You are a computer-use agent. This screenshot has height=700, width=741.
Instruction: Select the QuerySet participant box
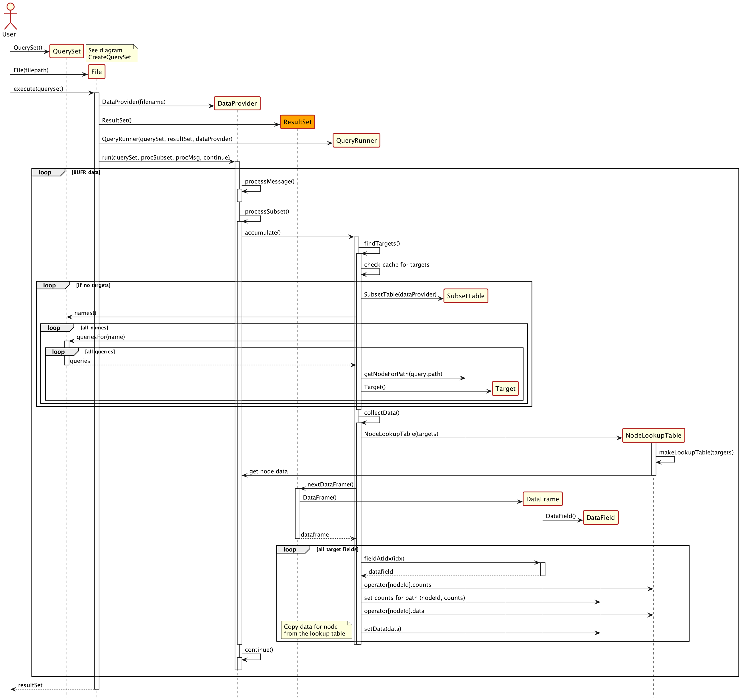click(x=66, y=51)
